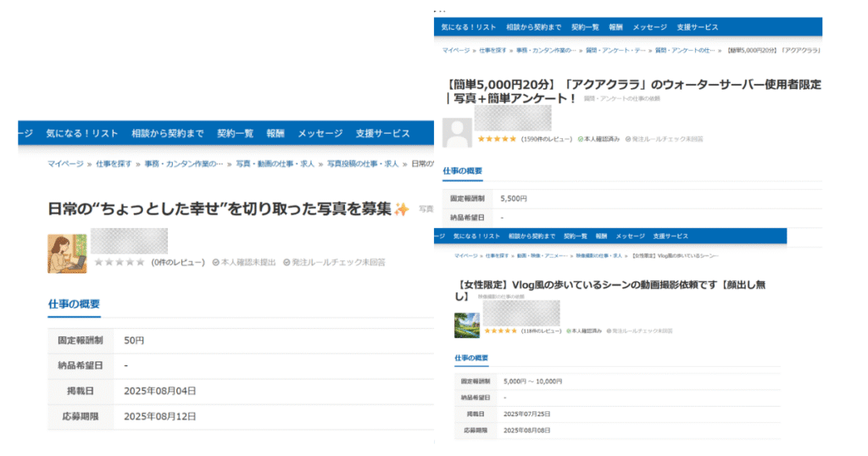
Task: Click the gray check icon of 発注ルールチェック未回答 on the Vlog page
Action: tap(609, 331)
